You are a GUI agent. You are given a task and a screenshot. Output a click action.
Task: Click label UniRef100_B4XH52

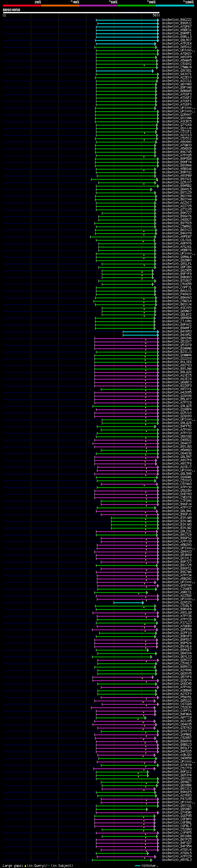(x=177, y=335)
